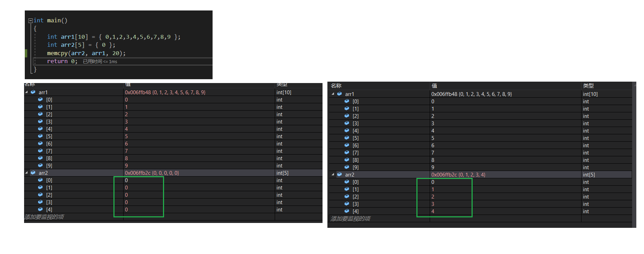Click the red value 2 of arr2 [2] in the right watch

433,196
